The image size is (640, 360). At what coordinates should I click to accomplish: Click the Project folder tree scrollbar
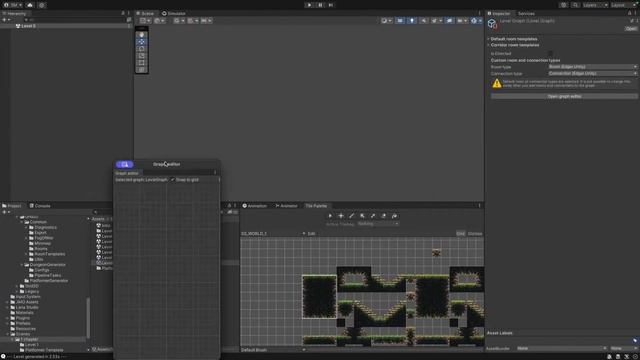coord(88,318)
